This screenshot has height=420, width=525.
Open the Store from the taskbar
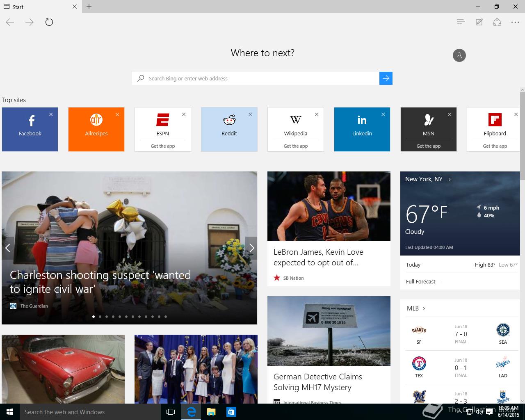(231, 412)
